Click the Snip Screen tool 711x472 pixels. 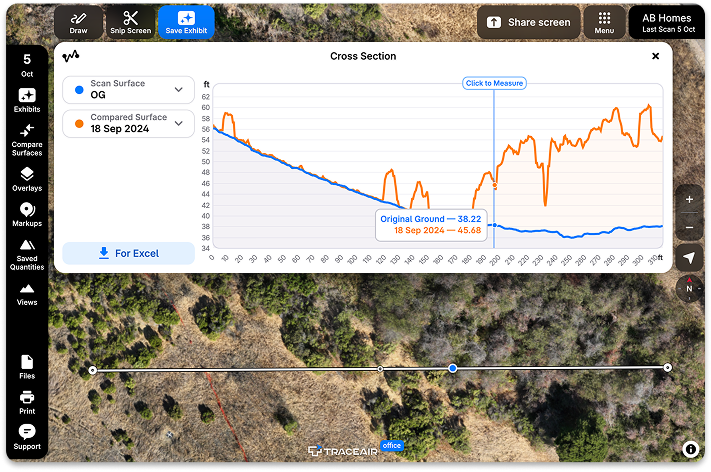pos(130,22)
